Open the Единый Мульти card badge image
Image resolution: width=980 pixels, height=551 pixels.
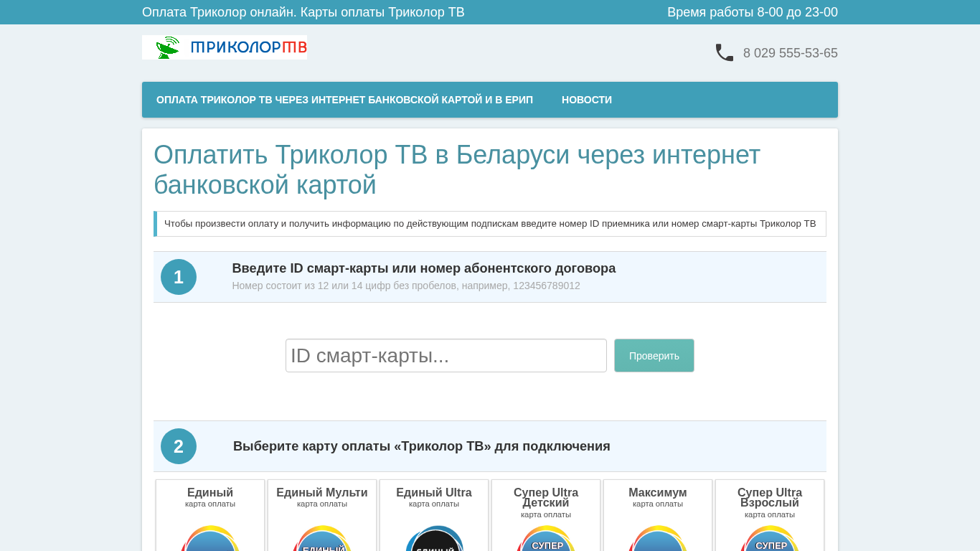click(322, 538)
